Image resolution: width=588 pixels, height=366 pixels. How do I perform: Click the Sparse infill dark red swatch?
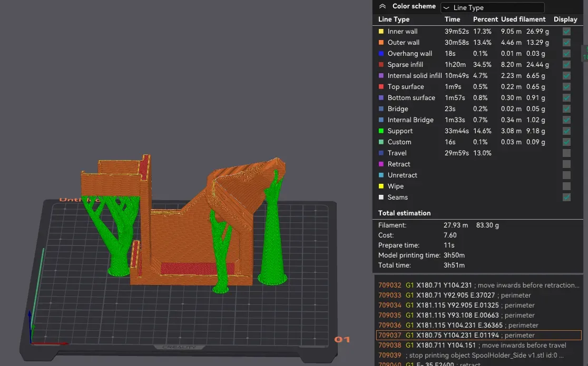point(381,64)
